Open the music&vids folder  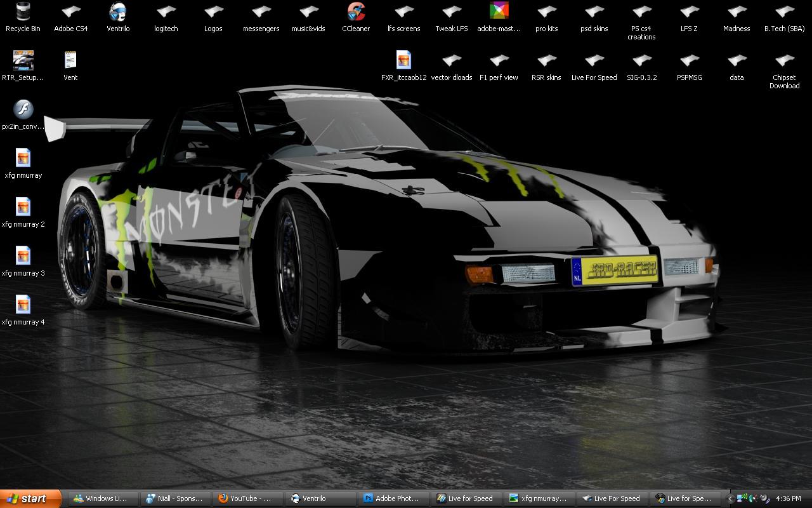point(308,17)
